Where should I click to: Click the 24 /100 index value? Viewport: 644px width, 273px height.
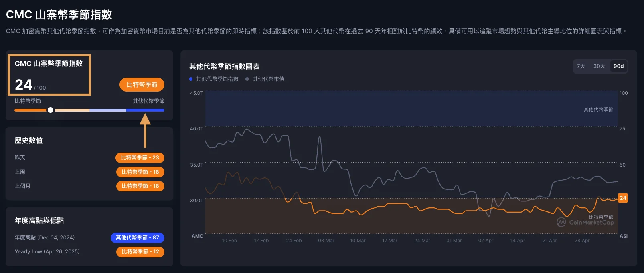click(30, 85)
